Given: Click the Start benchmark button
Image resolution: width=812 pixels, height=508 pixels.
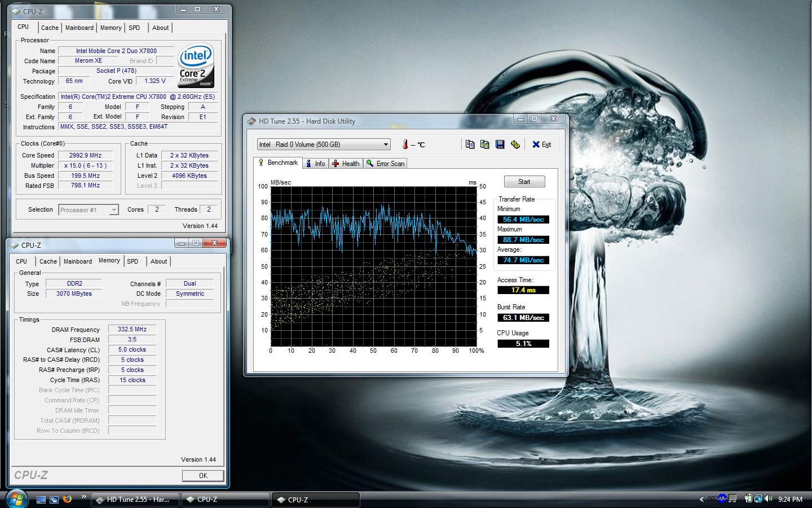Looking at the screenshot, I should (524, 182).
